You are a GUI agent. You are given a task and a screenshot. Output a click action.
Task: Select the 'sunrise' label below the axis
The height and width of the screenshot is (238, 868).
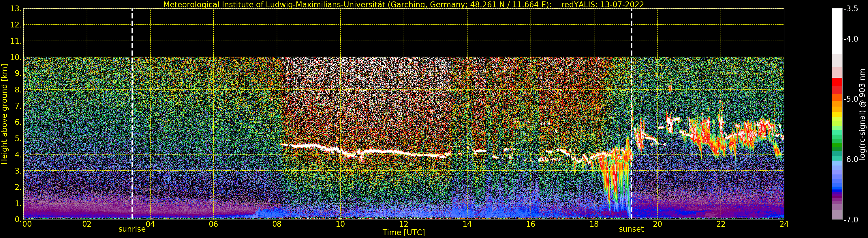click(x=132, y=229)
